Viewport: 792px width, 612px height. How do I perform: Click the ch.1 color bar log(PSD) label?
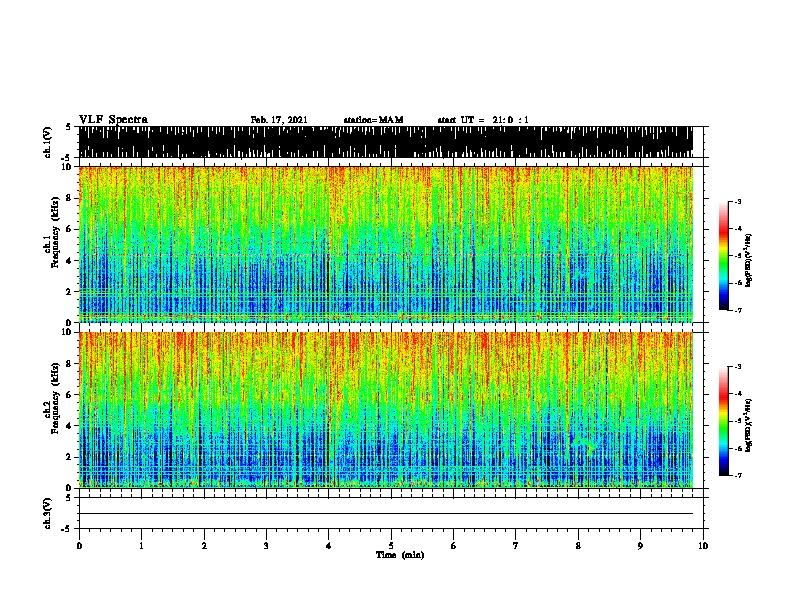pyautogui.click(x=748, y=260)
